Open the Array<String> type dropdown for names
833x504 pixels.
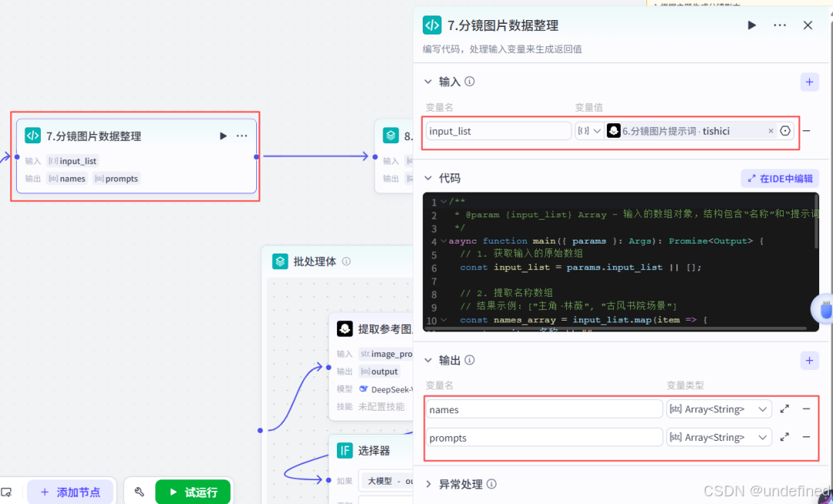click(718, 409)
